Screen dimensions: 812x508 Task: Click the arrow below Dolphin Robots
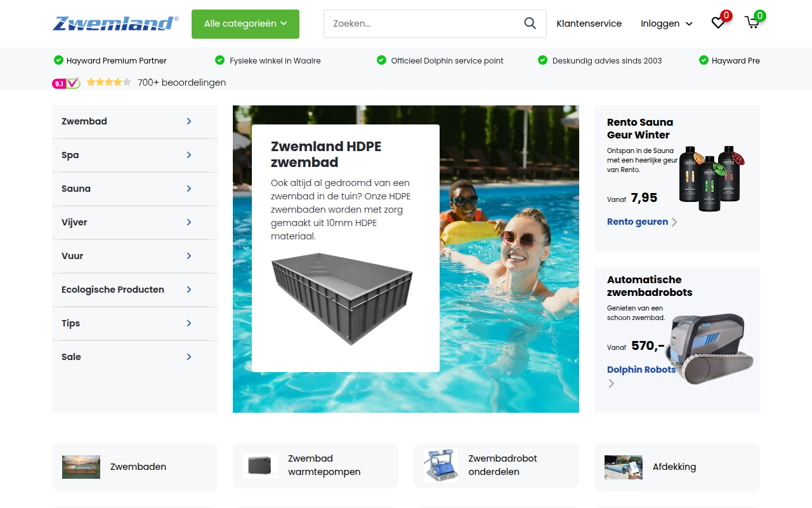click(x=611, y=384)
